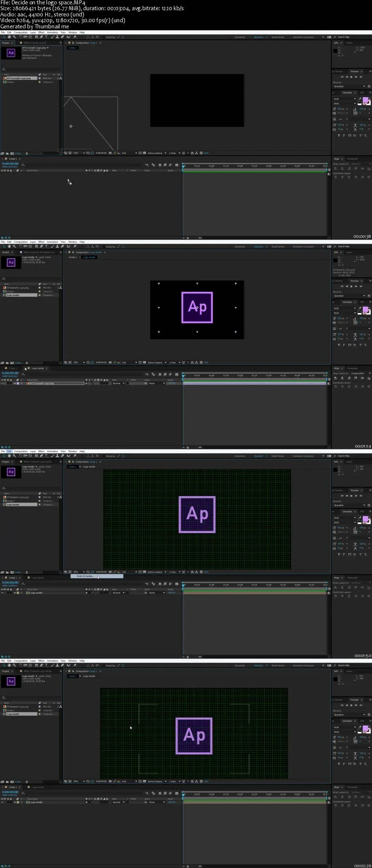This screenshot has height=868, width=372.
Task: Click the 8 bpc depth button in the 00:02:26 Project panel
Action: pos(18,781)
